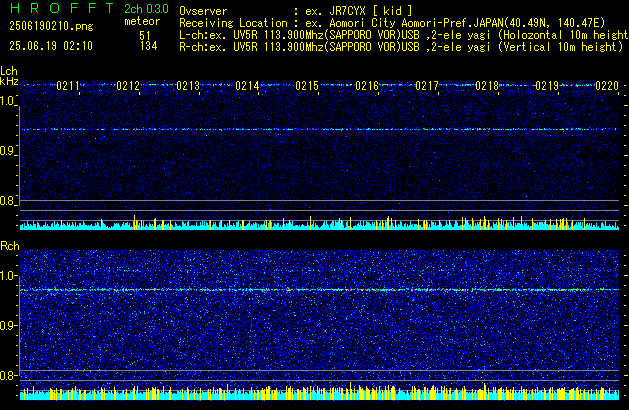Click the L-ch UV5R Holozontal yagi description

point(404,35)
